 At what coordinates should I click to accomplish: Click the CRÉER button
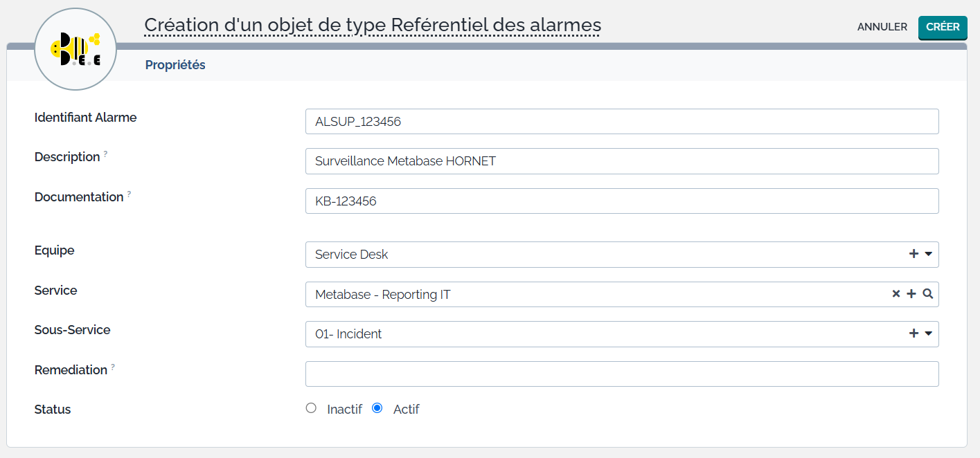(943, 27)
